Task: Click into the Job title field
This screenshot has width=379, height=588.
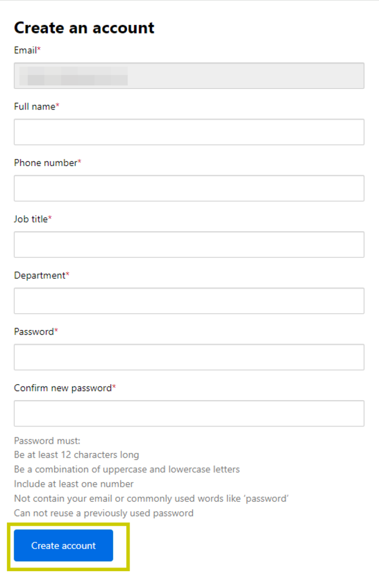Action: [x=189, y=244]
